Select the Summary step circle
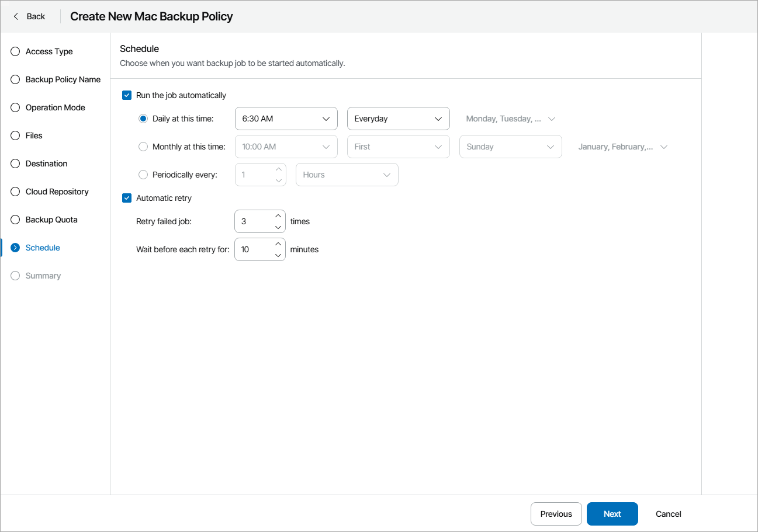This screenshot has width=758, height=532. [x=15, y=276]
